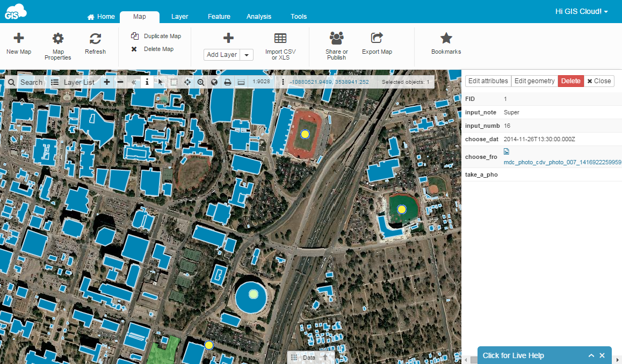Image resolution: width=622 pixels, height=364 pixels.
Task: Click the previous view double-arrow icon
Action: coord(134,82)
